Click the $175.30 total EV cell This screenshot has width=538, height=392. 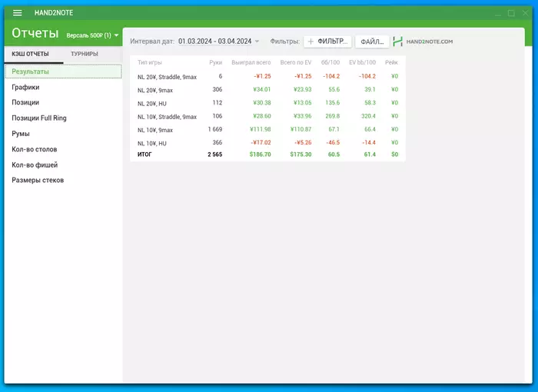[301, 154]
